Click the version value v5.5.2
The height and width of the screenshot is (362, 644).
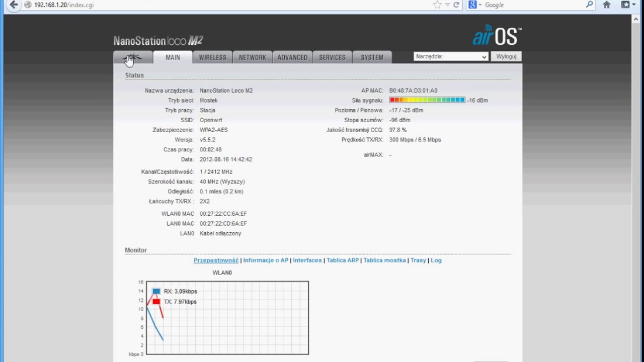[208, 140]
